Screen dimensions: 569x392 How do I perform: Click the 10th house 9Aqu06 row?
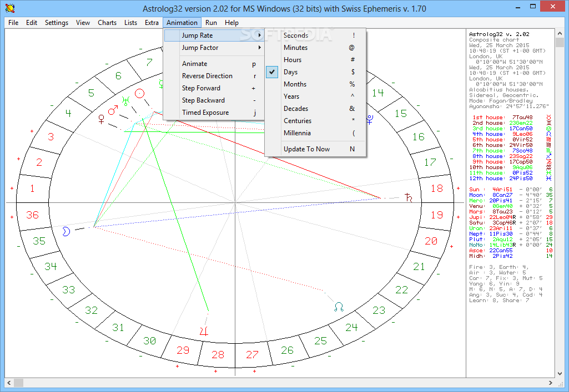point(510,167)
